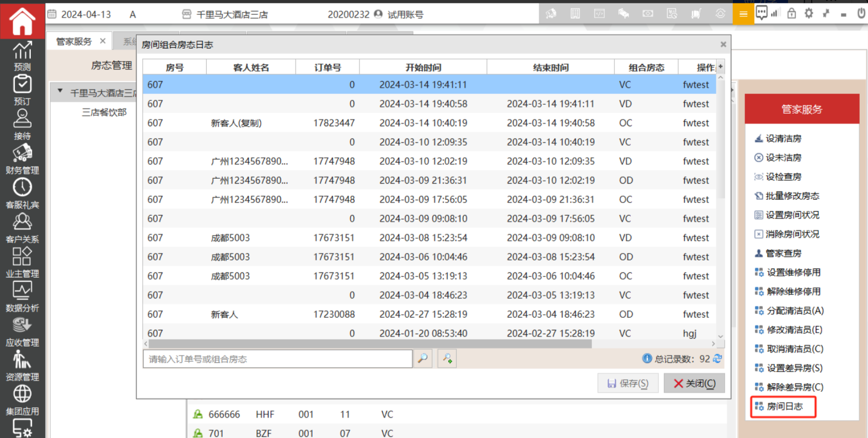Image resolution: width=868 pixels, height=438 pixels.
Task: Open the message chat bubble icon
Action: [762, 13]
